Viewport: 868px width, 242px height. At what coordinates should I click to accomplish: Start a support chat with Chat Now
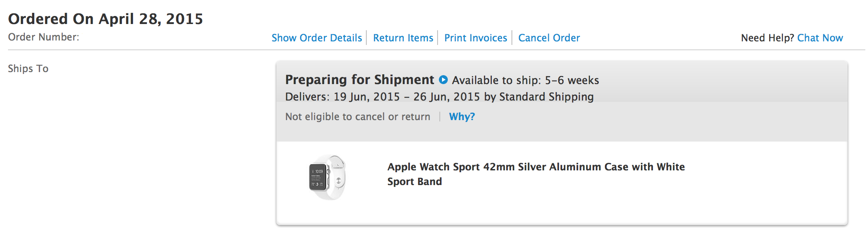click(820, 38)
